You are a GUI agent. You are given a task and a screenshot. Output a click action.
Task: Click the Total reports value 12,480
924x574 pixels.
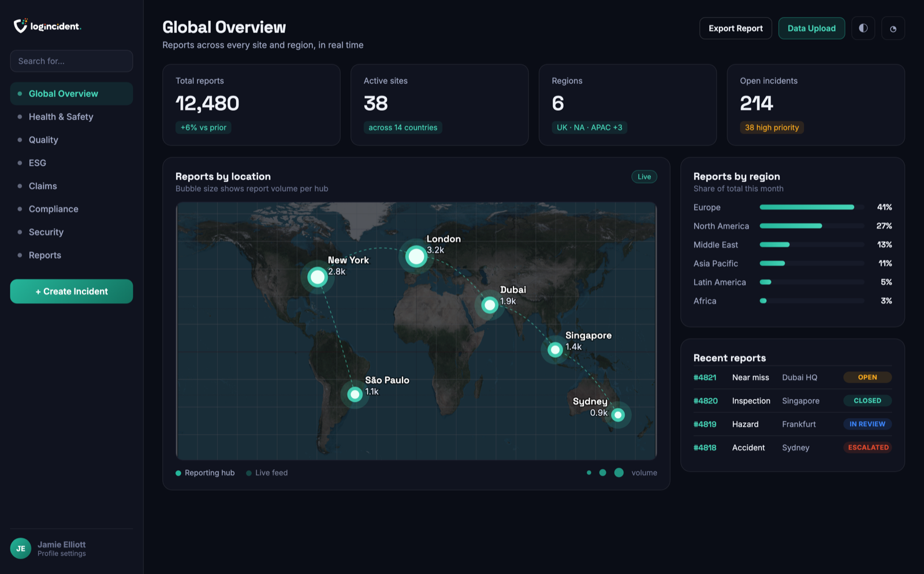[x=207, y=103]
